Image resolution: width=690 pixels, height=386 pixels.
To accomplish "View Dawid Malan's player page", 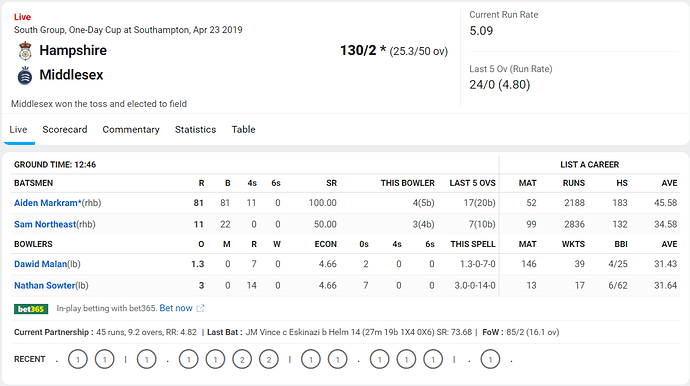I will (x=40, y=264).
